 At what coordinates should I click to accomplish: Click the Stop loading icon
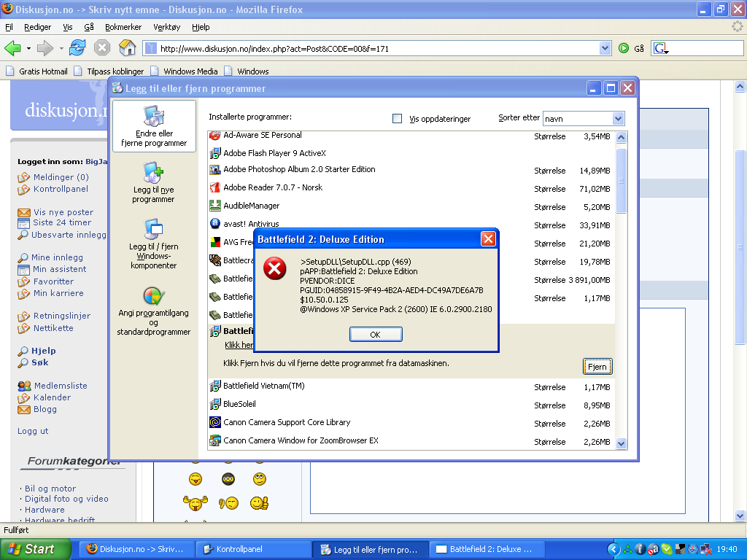[x=102, y=47]
